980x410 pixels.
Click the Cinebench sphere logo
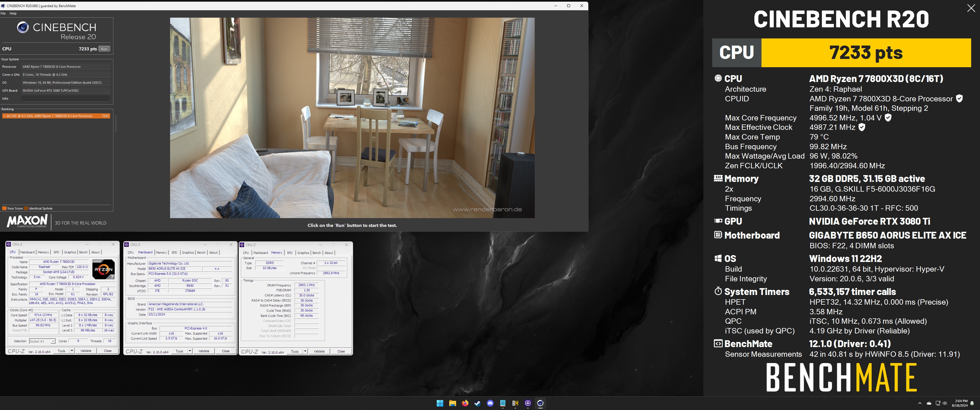23,27
